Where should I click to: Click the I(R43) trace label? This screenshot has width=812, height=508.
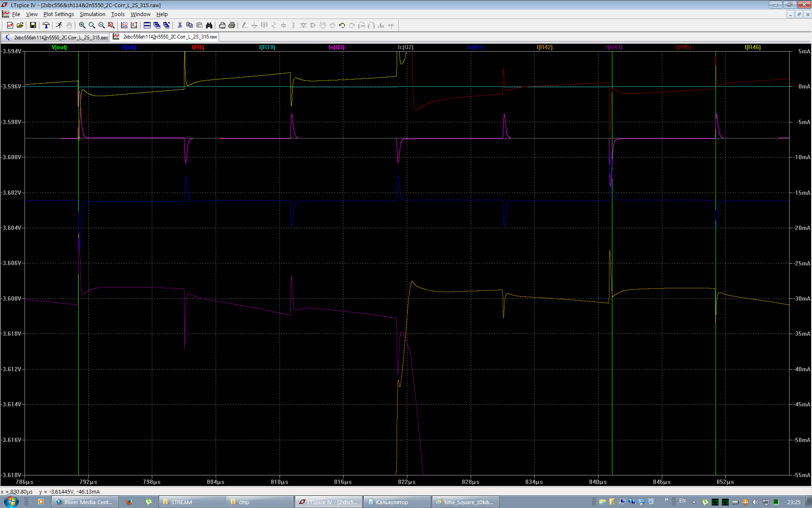pos(614,47)
